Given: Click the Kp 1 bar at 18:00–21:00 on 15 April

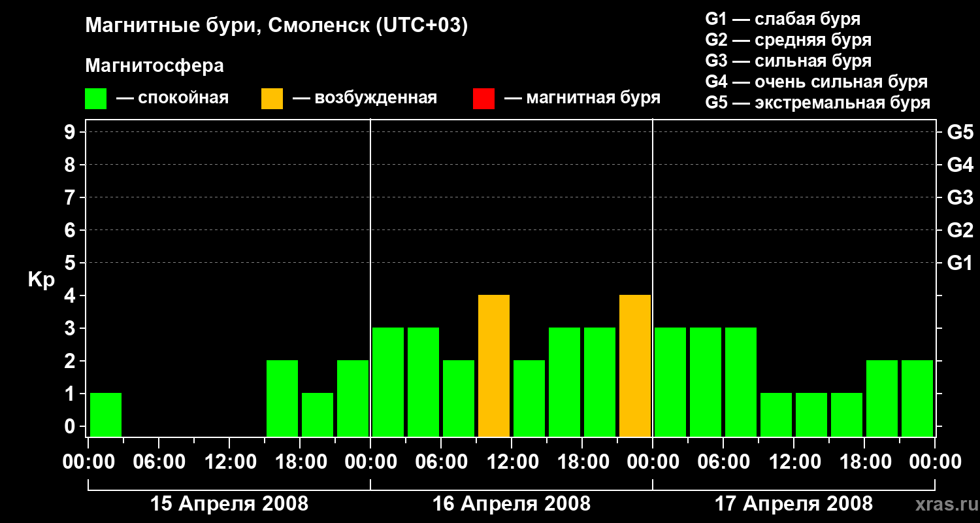Looking at the screenshot, I should click(x=318, y=415).
